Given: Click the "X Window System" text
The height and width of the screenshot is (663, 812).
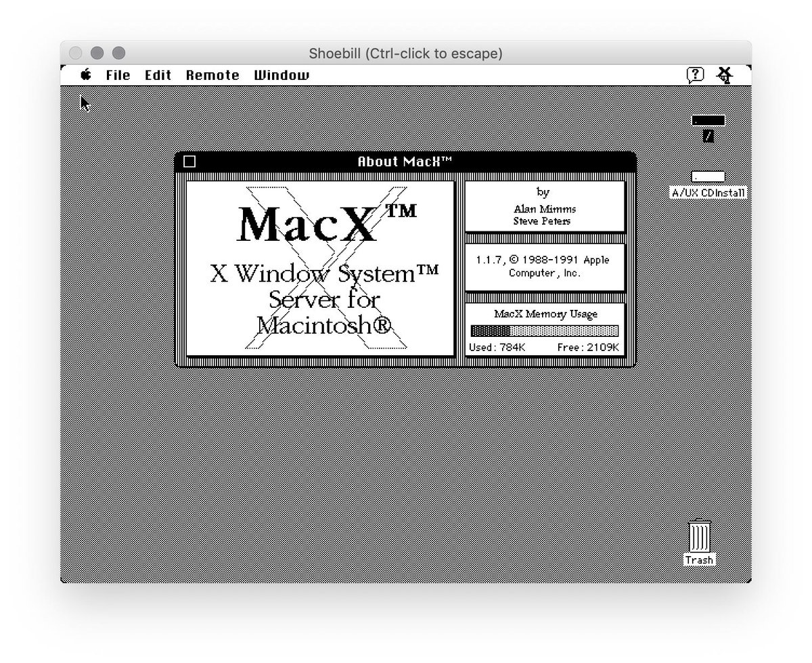Looking at the screenshot, I should point(324,274).
